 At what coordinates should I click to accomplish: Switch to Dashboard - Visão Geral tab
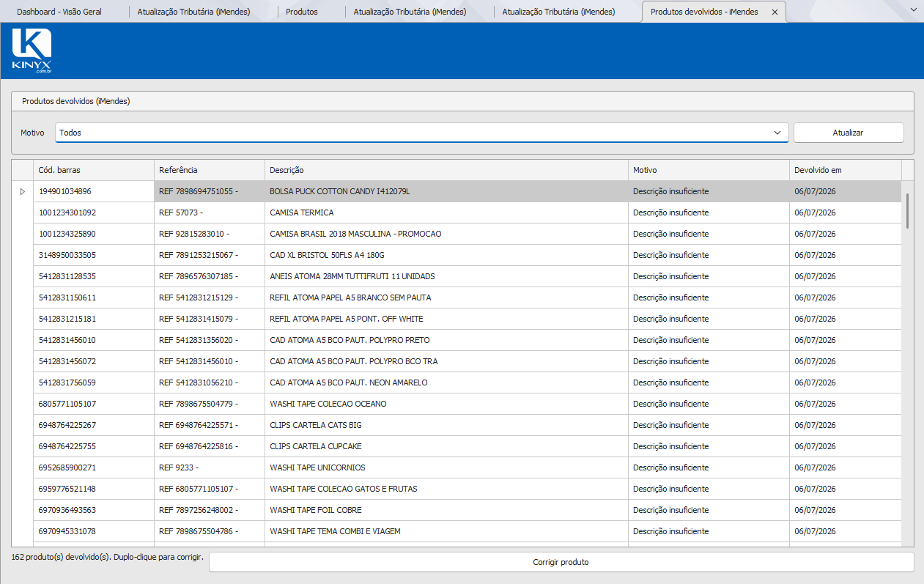pos(59,12)
